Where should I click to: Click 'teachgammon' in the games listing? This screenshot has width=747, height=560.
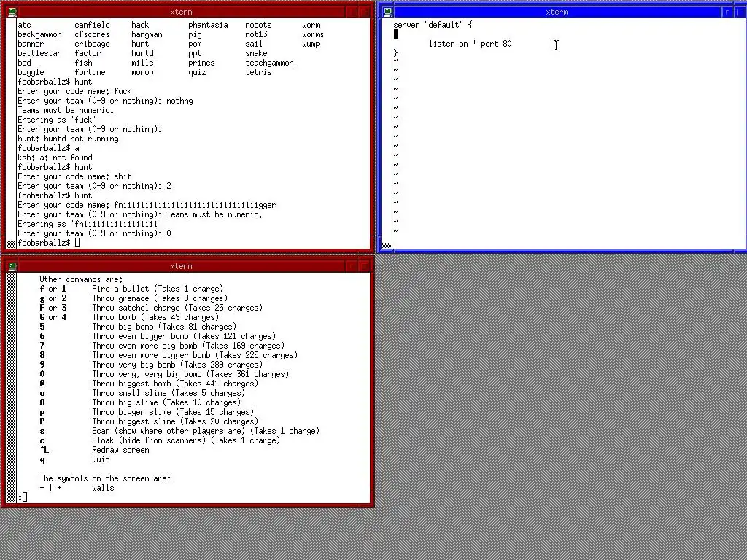tap(269, 63)
